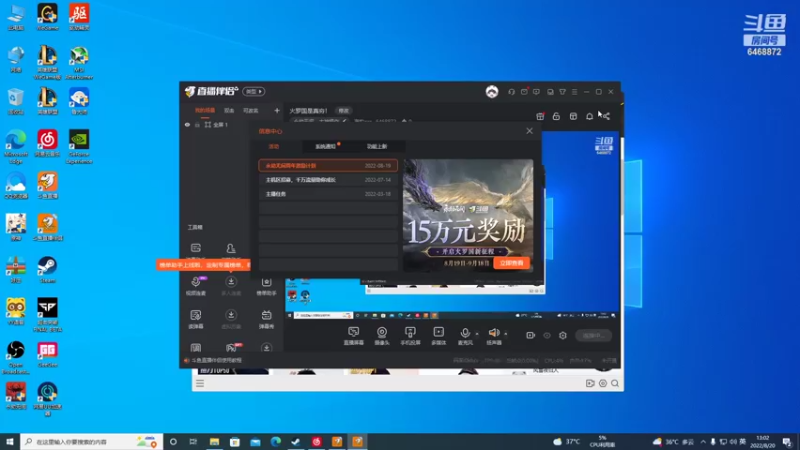The height and width of the screenshot is (450, 800).
Task: Click the 15万元奖励 banner image
Action: click(468, 215)
